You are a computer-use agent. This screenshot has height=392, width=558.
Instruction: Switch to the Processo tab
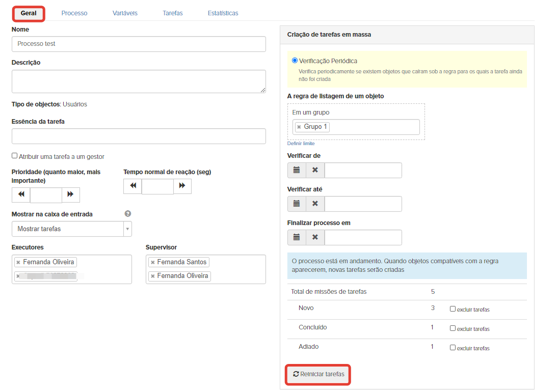[74, 13]
